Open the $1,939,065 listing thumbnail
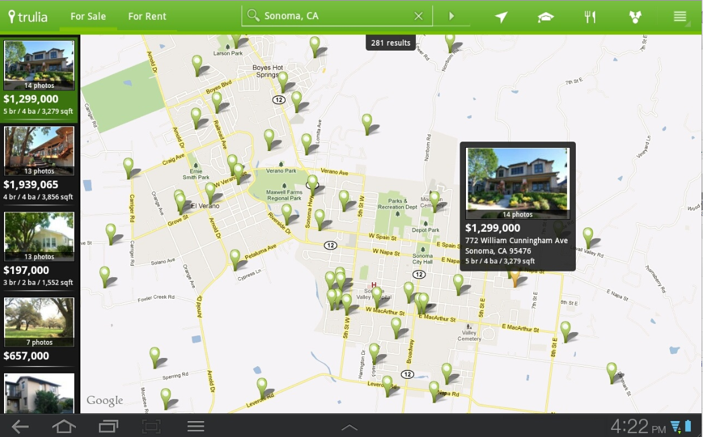This screenshot has height=437, width=703. click(x=39, y=151)
